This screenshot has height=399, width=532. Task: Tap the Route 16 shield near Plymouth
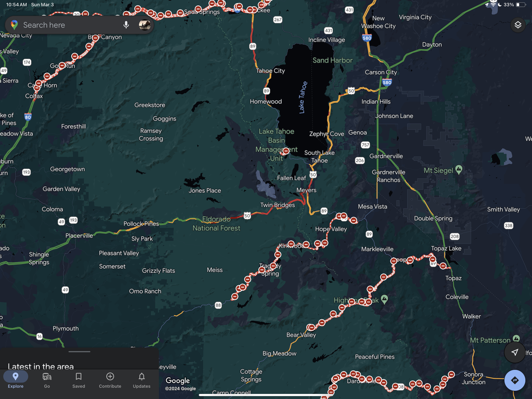39,337
